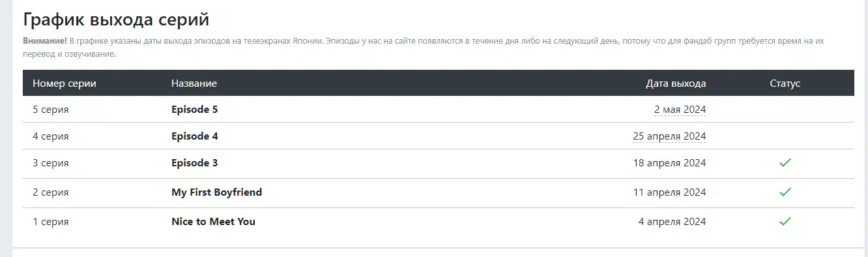Click the bold Внимание! notice text
This screenshot has height=257, width=868.
coord(45,40)
